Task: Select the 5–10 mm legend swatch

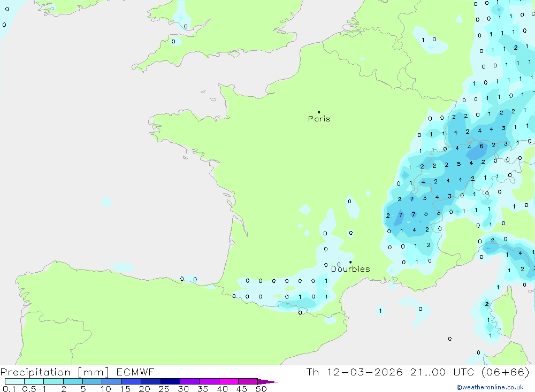Action: click(92, 381)
